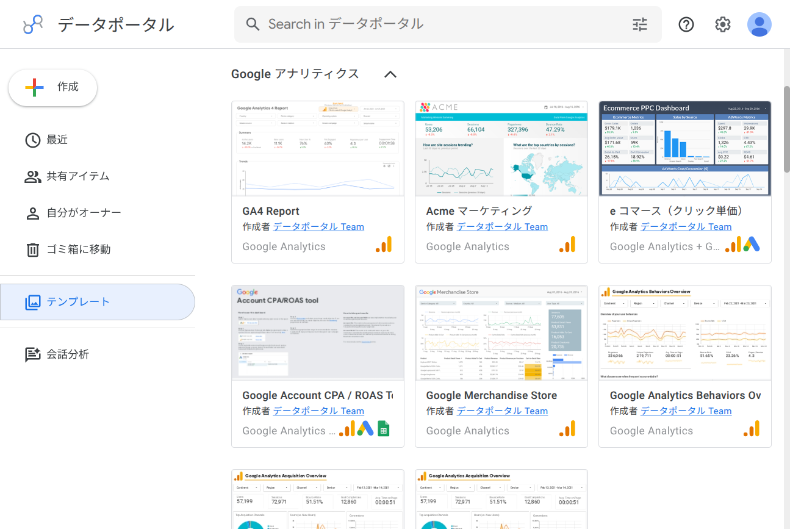Open the Account CPA/ROAS tool thumbnail
Screen dimensions: 790x529
coord(318,333)
